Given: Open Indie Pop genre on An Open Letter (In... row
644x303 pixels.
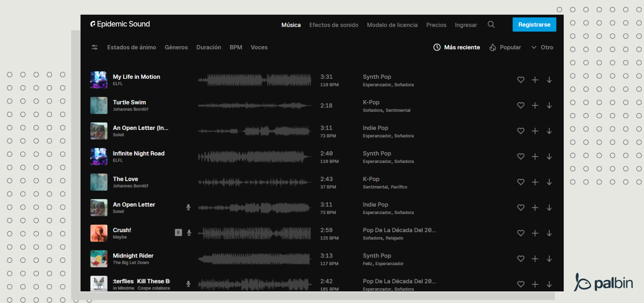Looking at the screenshot, I should tap(375, 128).
